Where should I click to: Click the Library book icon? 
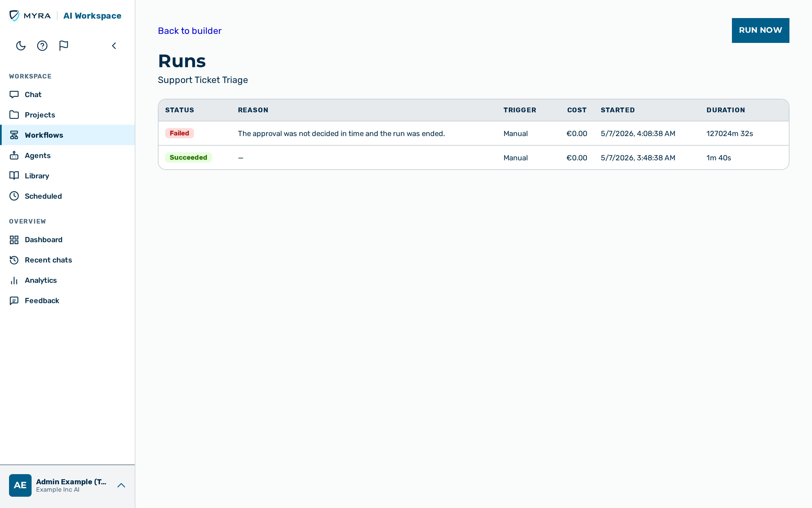point(14,176)
